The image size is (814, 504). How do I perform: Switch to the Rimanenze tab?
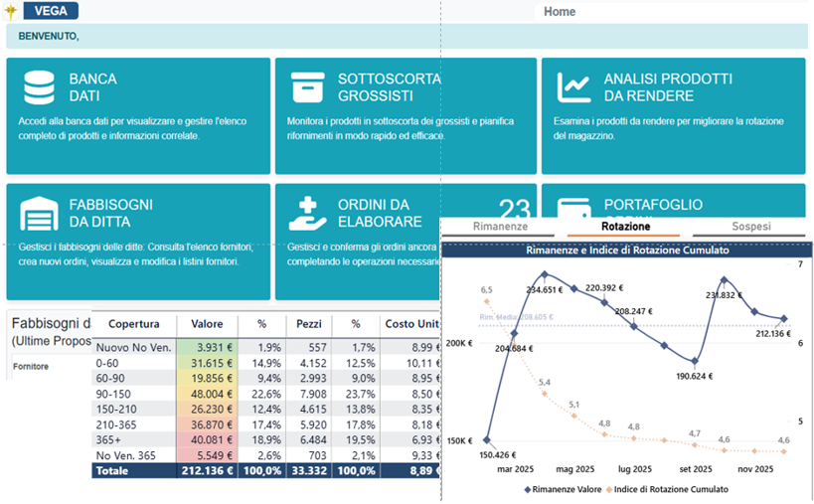(x=499, y=227)
